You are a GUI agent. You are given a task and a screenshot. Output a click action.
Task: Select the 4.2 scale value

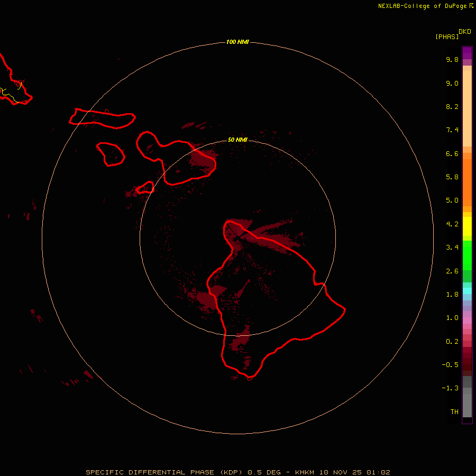click(452, 224)
